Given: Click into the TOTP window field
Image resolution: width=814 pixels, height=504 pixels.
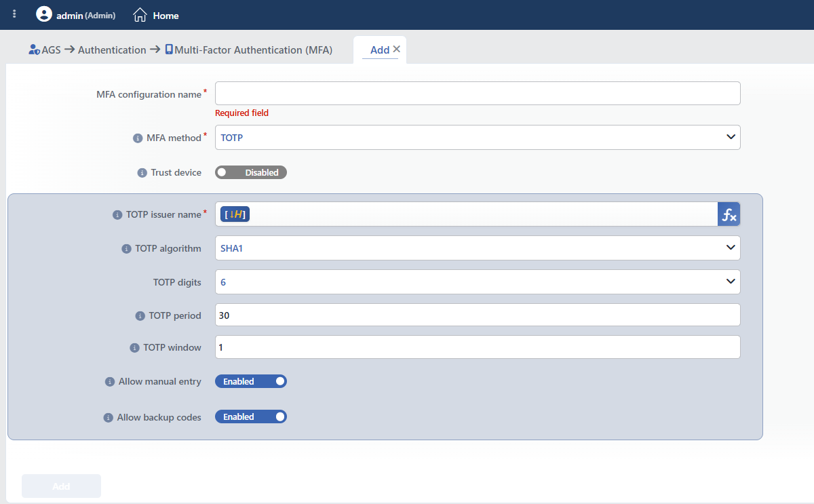Looking at the screenshot, I should pos(478,347).
